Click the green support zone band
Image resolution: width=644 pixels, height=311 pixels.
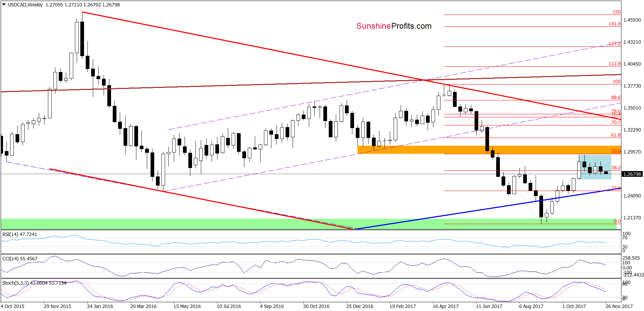[309, 224]
